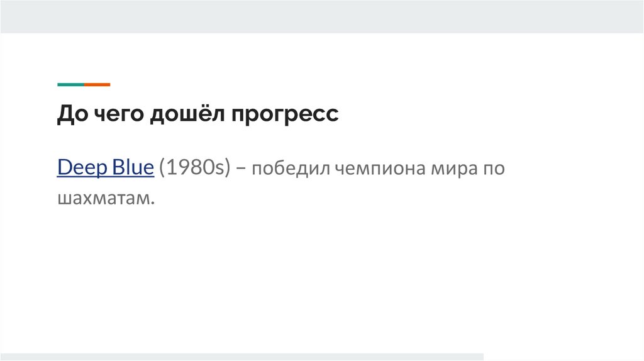Click the "(1980s)" text after Deep Blue
The width and height of the screenshot is (644, 361).
point(195,168)
